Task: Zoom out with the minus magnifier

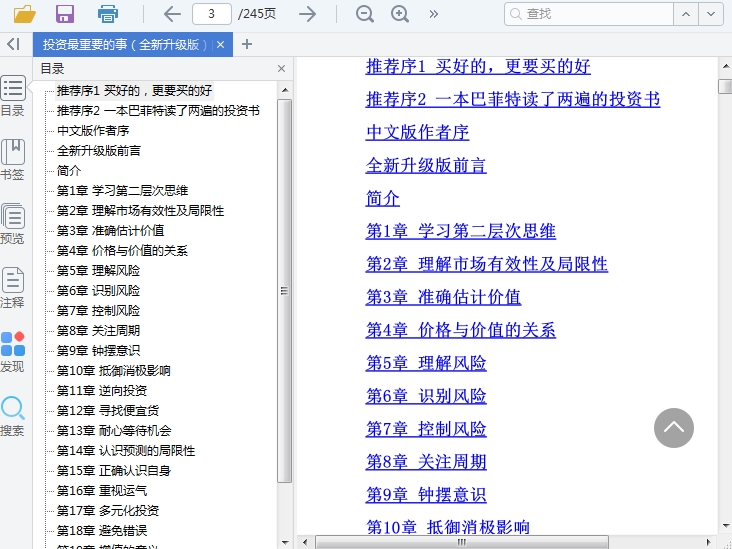Action: click(x=365, y=14)
